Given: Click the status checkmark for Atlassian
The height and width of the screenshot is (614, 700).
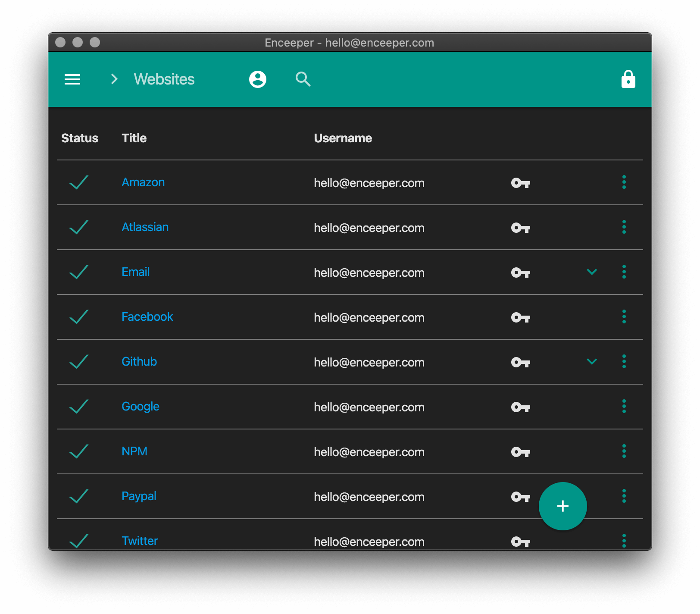Looking at the screenshot, I should [x=79, y=227].
